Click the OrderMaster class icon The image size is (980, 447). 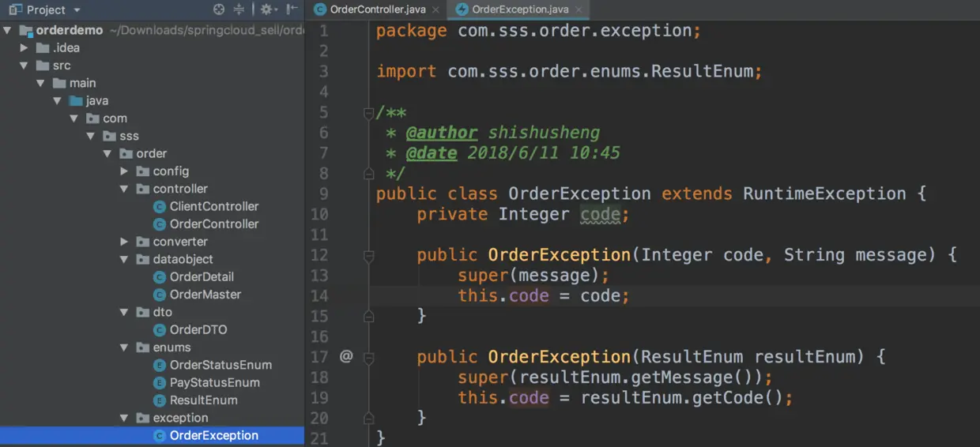tap(160, 294)
